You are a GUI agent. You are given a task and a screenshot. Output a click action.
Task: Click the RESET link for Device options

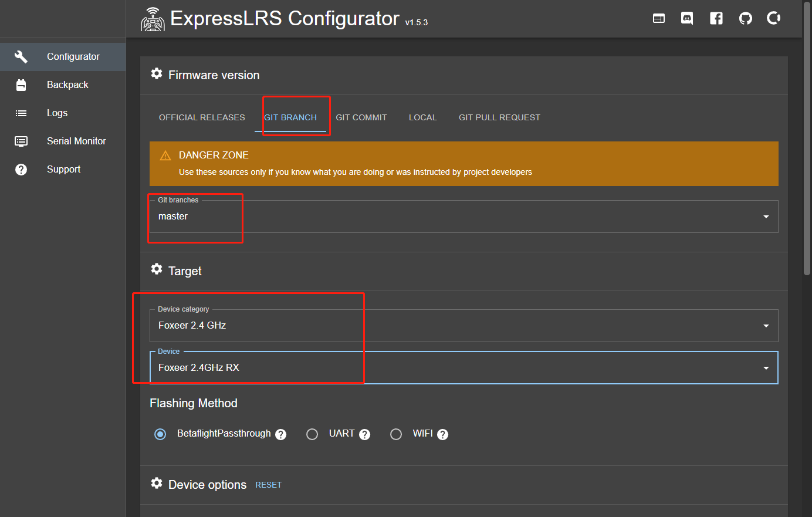(x=268, y=485)
